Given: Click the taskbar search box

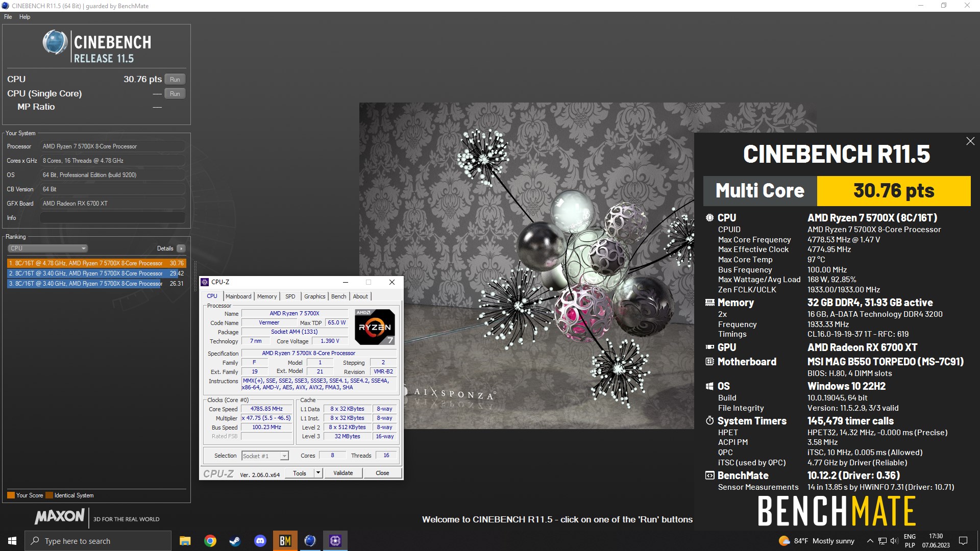Looking at the screenshot, I should 98,541.
